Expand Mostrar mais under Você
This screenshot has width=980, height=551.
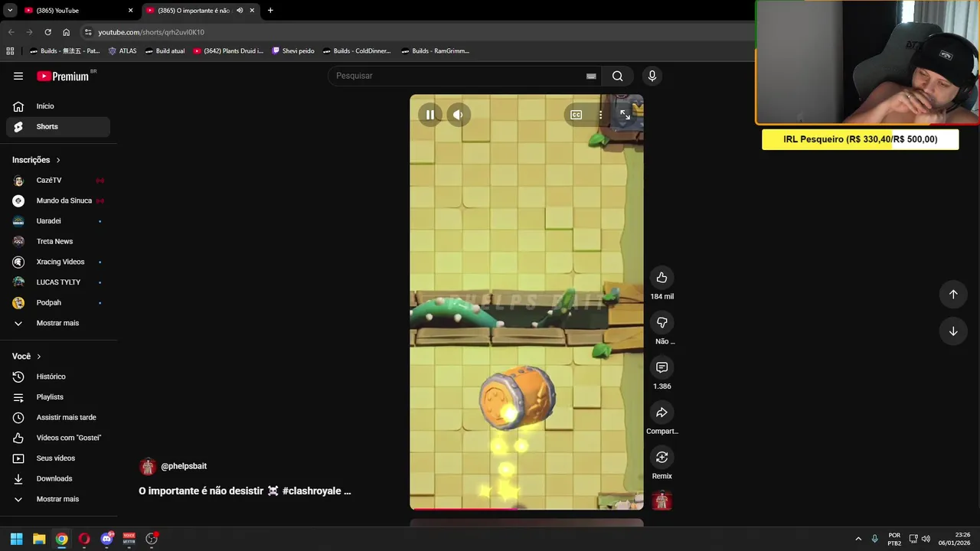click(58, 499)
